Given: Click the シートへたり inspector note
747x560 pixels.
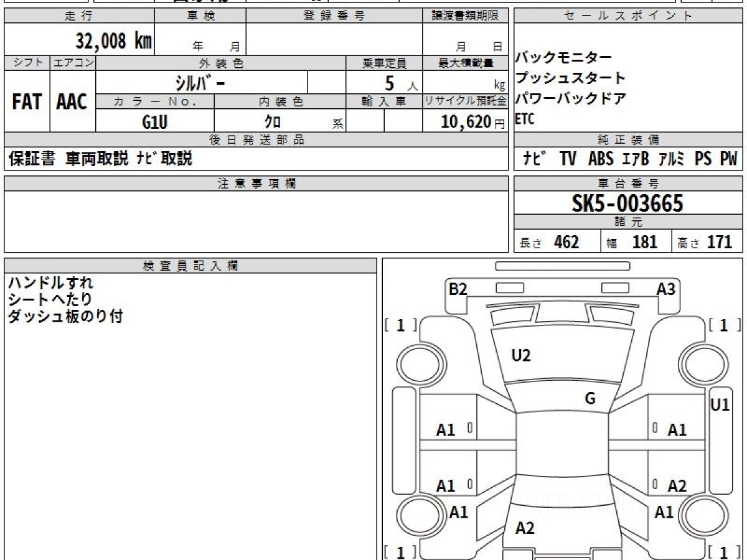Looking at the screenshot, I should [x=50, y=300].
